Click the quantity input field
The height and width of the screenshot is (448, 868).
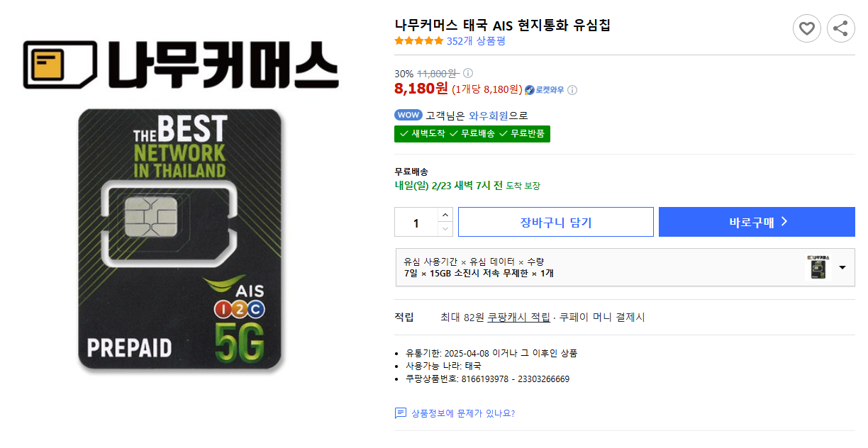416,223
